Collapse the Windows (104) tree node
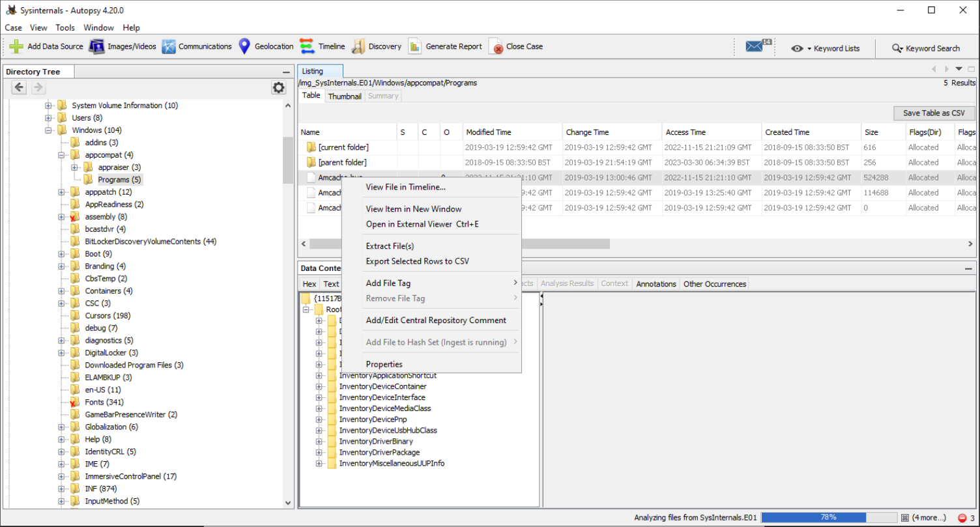Image resolution: width=980 pixels, height=527 pixels. click(48, 130)
